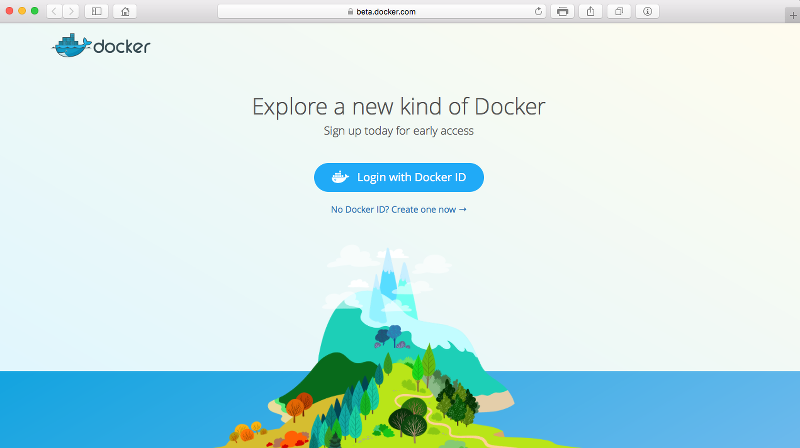
Task: Click the Docker whale logo
Action: (101, 46)
